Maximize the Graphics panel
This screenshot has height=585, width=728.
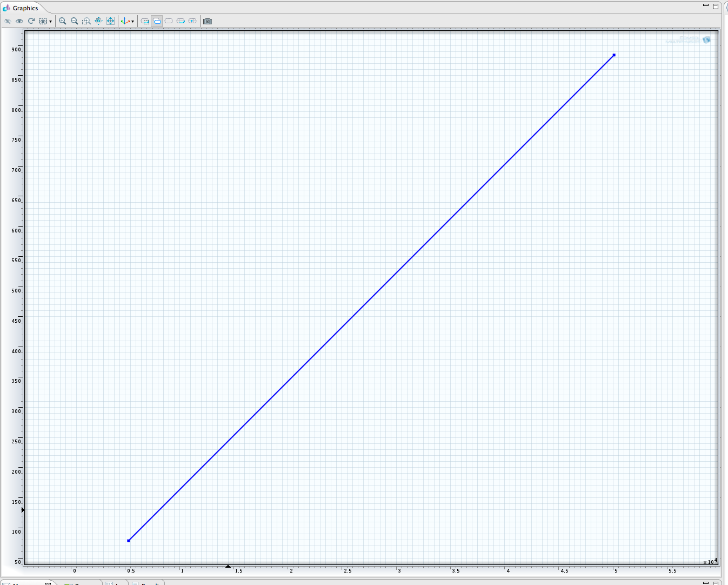[716, 6]
